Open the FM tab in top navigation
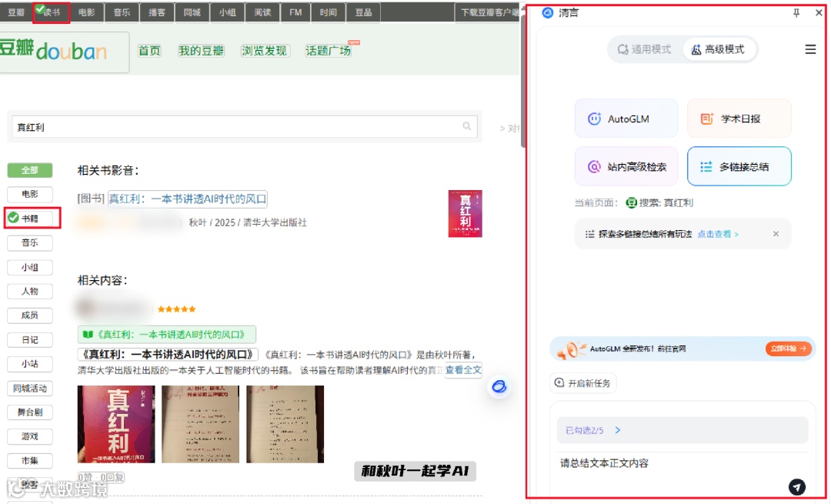 point(295,13)
